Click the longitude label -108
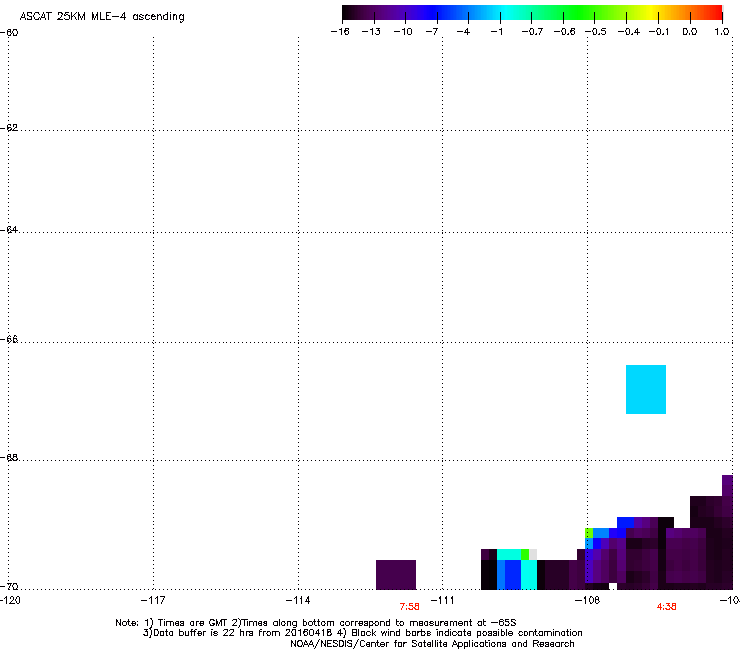This screenshot has height=650, width=740. click(587, 600)
